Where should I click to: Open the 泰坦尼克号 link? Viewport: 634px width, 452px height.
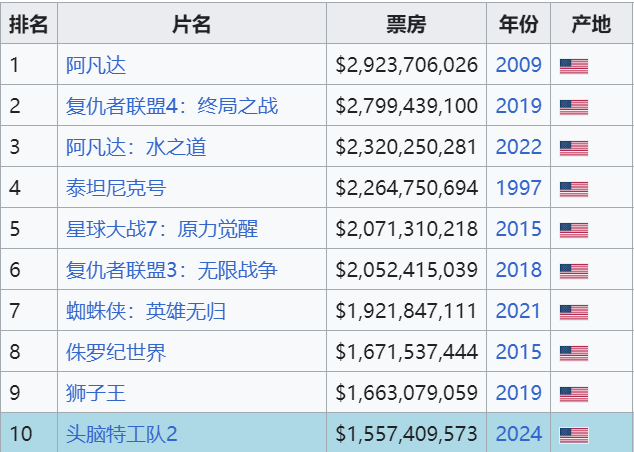[116, 188]
